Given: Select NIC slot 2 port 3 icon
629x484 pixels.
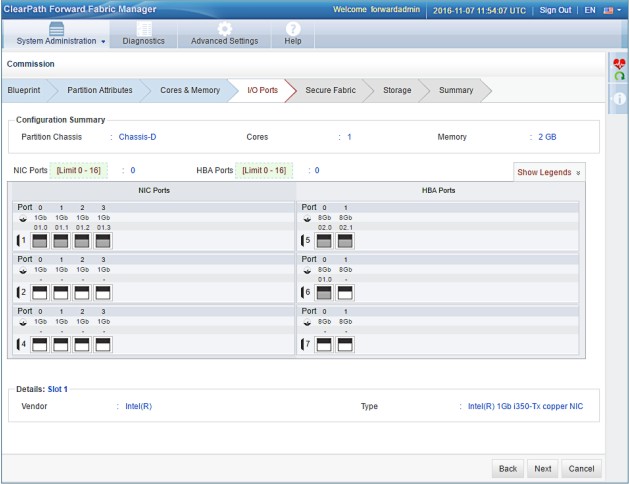Looking at the screenshot, I should pyautogui.click(x=103, y=293).
